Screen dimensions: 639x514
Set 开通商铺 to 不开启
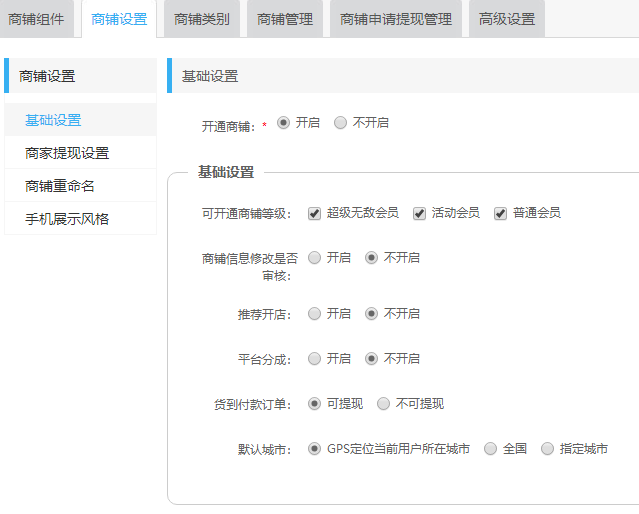point(340,123)
